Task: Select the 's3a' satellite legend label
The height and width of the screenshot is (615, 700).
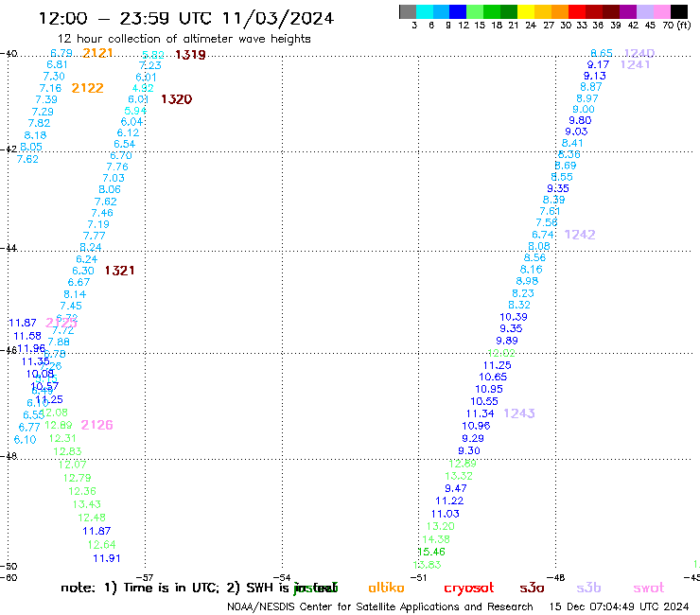Action: coord(532,588)
